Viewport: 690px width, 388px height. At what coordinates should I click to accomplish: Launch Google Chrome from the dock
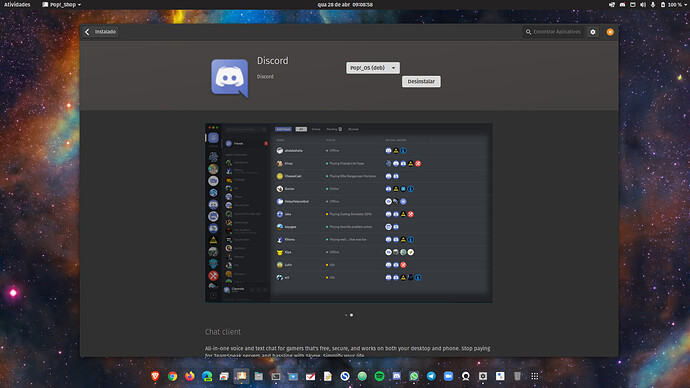pos(172,376)
